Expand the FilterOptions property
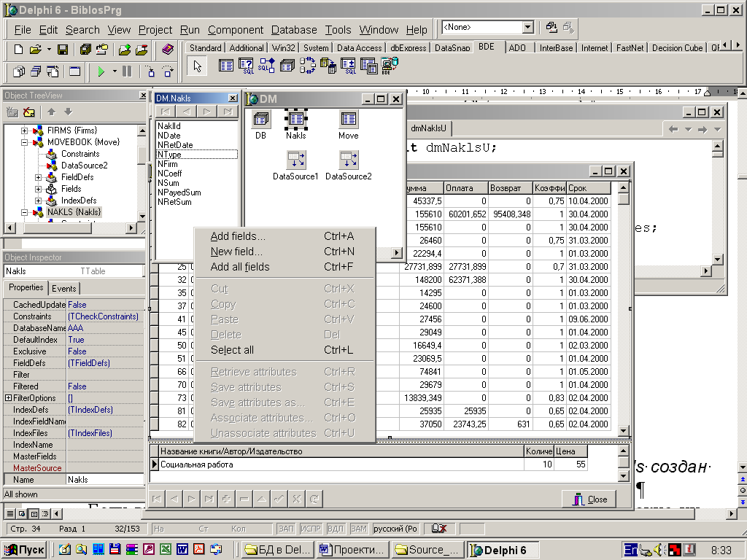The height and width of the screenshot is (560, 747). 8,397
